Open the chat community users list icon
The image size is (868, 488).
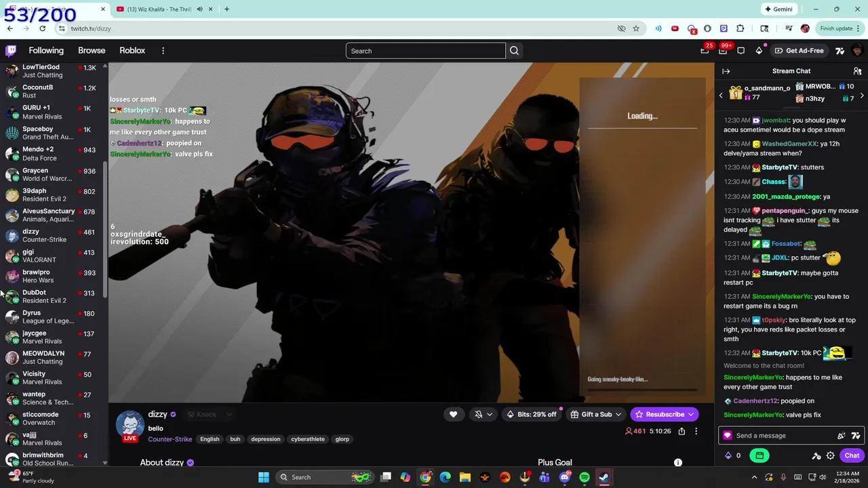857,71
